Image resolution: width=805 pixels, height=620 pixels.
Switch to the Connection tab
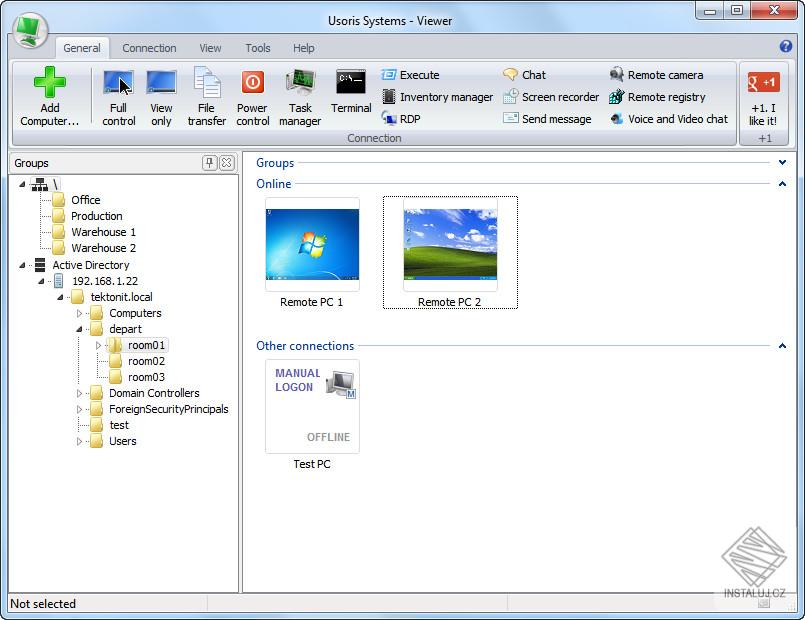coord(149,47)
